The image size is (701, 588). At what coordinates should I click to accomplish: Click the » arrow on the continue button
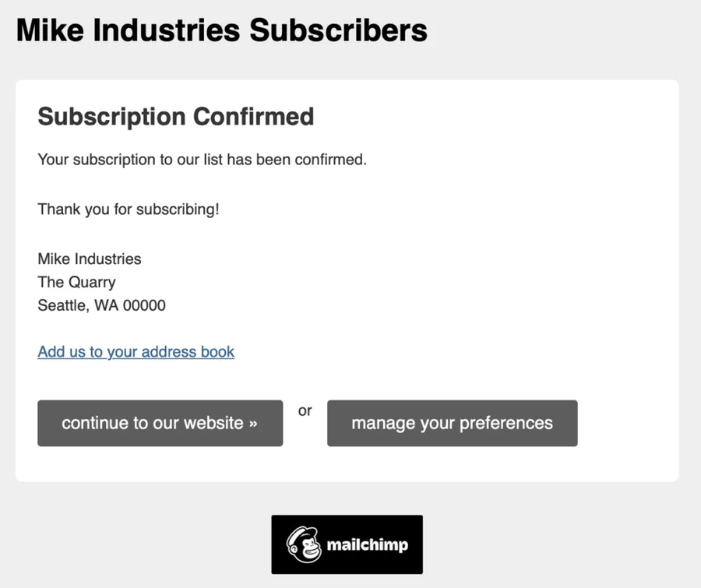(253, 424)
